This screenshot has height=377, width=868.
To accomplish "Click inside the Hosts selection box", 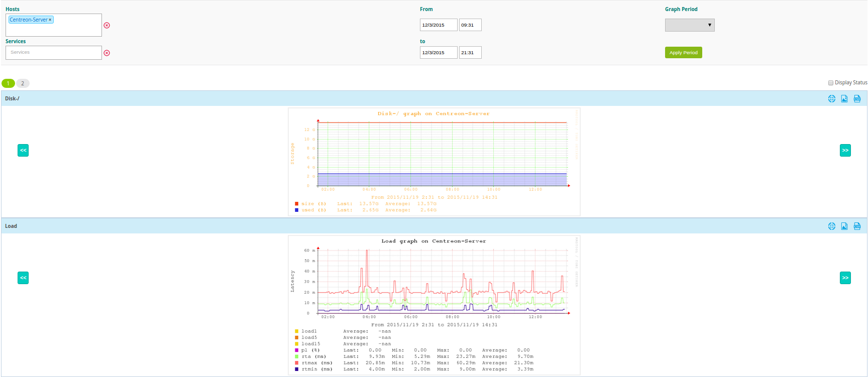I will coord(54,25).
